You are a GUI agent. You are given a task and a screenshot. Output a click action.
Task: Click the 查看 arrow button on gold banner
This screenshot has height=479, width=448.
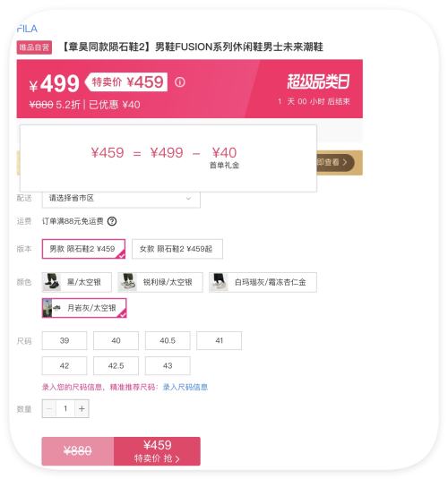coord(335,162)
